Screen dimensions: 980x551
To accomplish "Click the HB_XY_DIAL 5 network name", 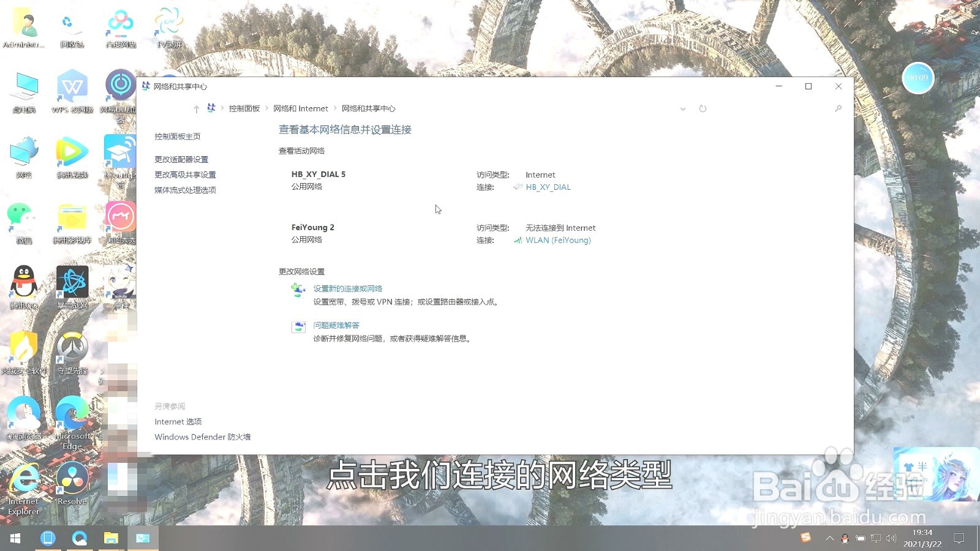I will tap(318, 174).
